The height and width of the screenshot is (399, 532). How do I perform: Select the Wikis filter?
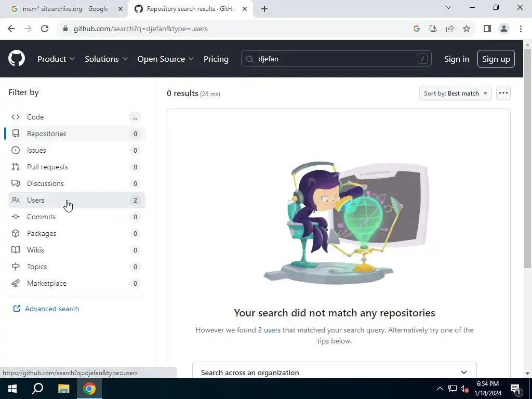(76, 250)
